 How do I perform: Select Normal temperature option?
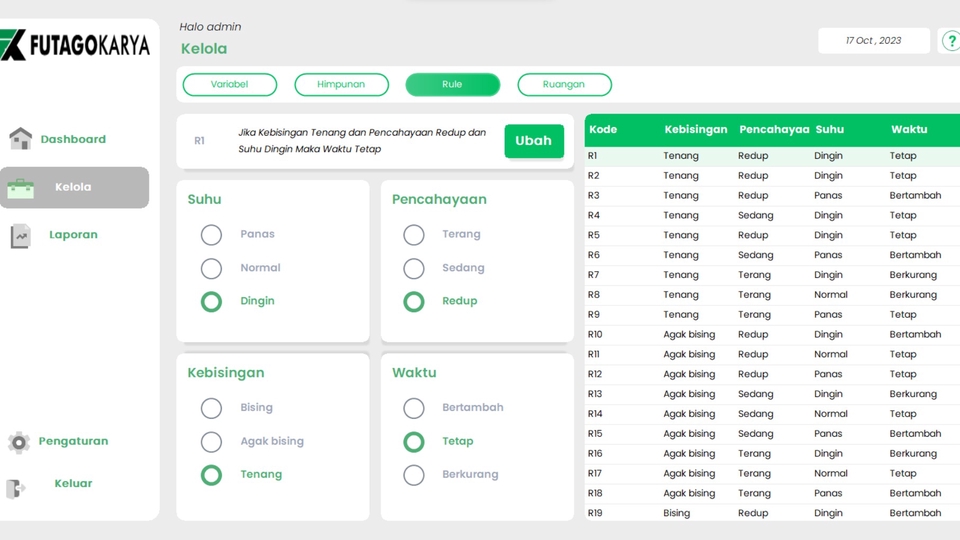click(x=211, y=268)
